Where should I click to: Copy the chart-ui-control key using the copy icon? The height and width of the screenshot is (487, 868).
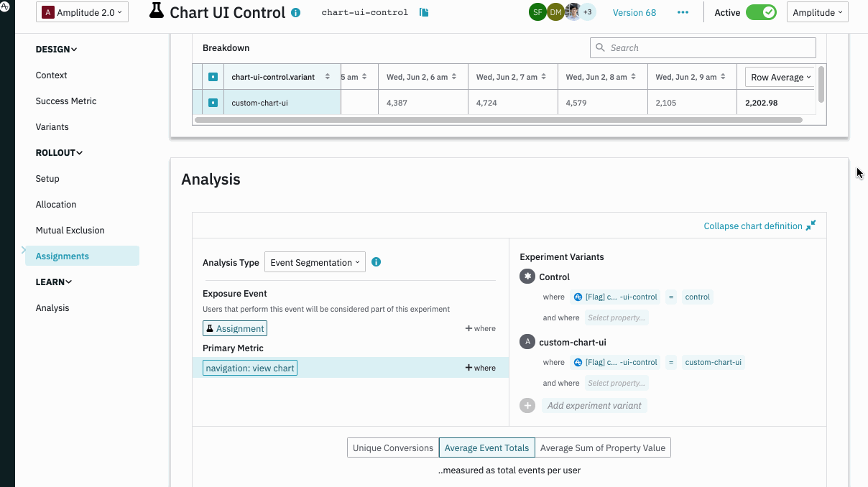[x=424, y=13]
